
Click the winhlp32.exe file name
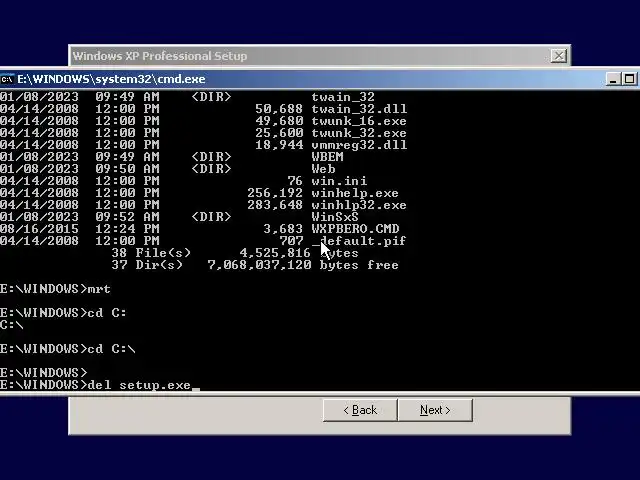pyautogui.click(x=359, y=205)
